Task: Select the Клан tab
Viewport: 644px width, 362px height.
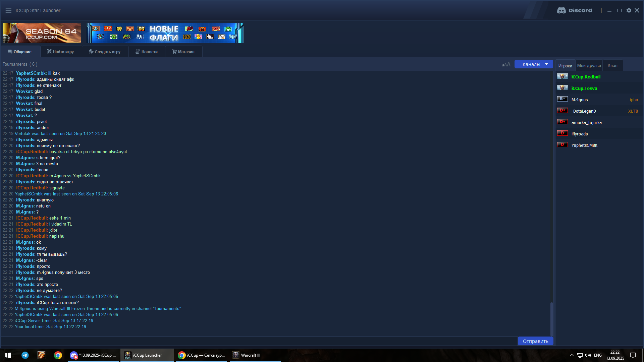Action: point(612,66)
